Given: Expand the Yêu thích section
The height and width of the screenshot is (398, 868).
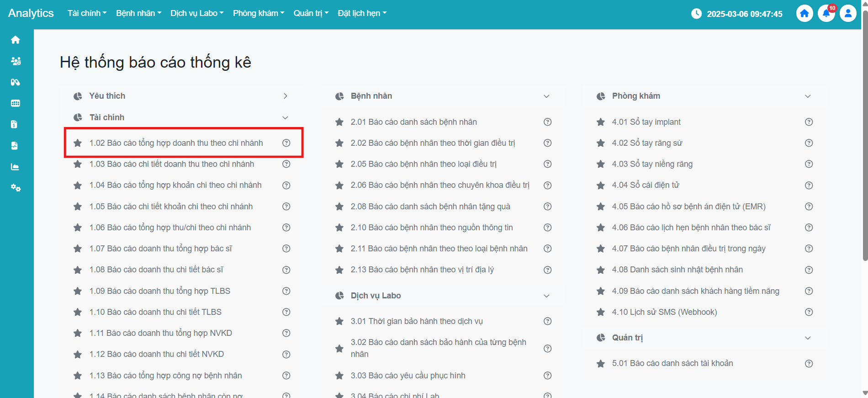Looking at the screenshot, I should point(285,96).
